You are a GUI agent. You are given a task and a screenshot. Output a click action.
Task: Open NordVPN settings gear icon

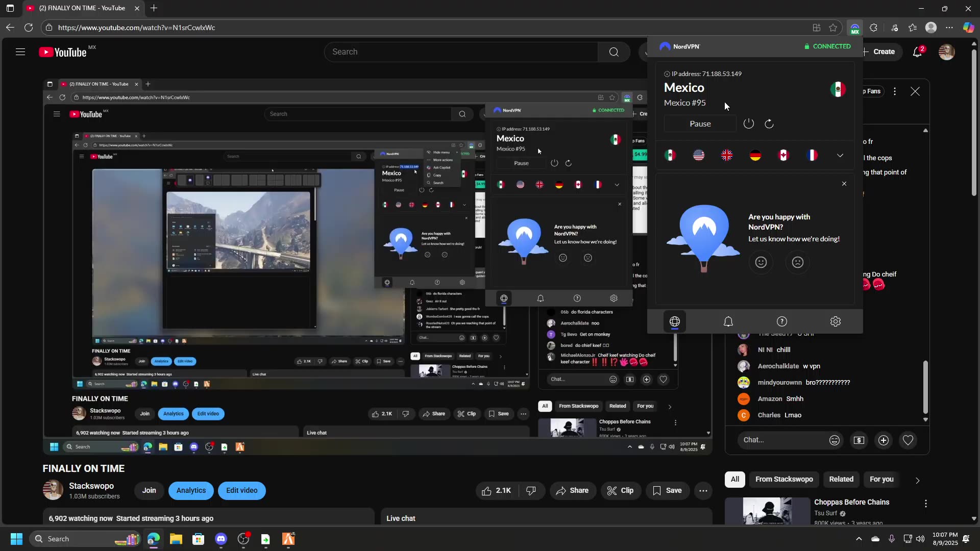point(836,321)
